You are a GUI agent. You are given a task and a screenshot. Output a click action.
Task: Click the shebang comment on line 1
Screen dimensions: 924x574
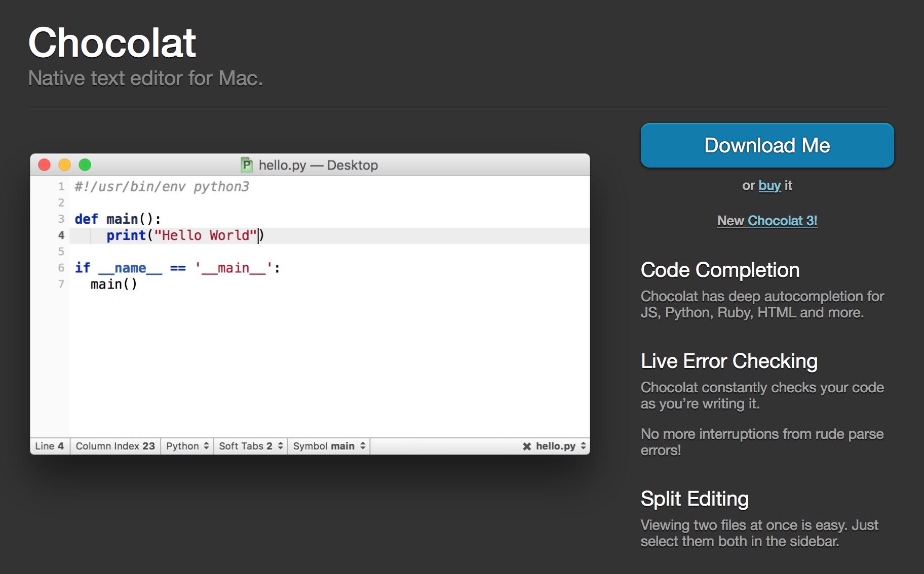[162, 187]
